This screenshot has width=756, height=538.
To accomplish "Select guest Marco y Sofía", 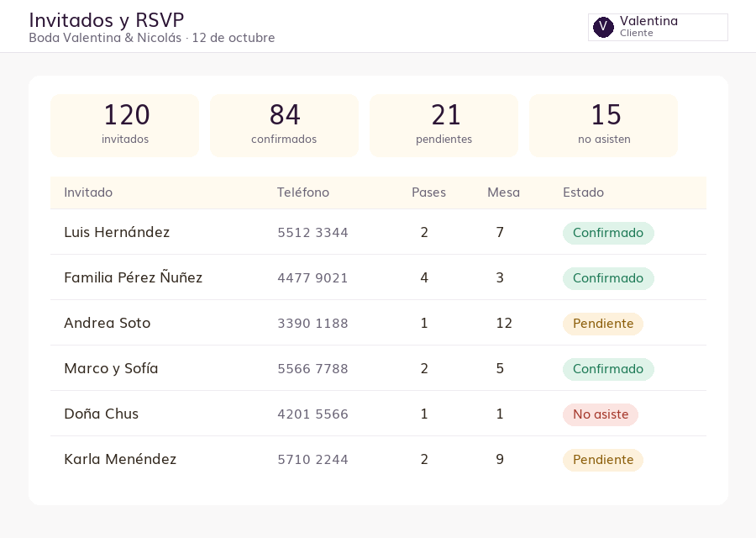I will [x=111, y=368].
